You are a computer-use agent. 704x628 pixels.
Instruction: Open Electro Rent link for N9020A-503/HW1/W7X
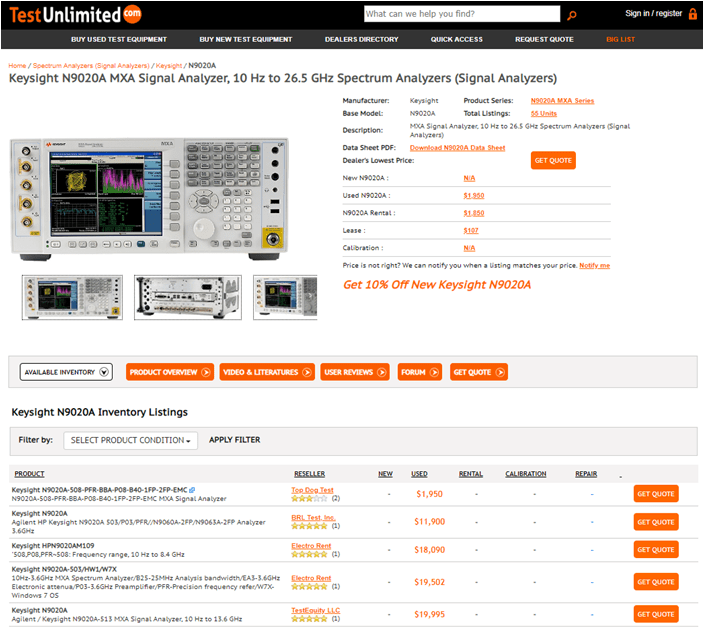coord(311,578)
